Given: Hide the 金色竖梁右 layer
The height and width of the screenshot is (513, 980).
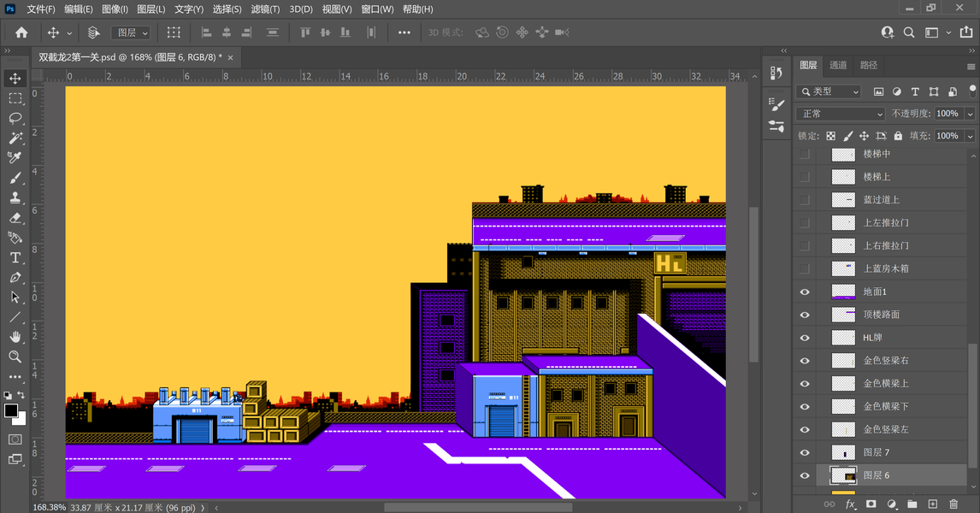Looking at the screenshot, I should click(x=805, y=361).
